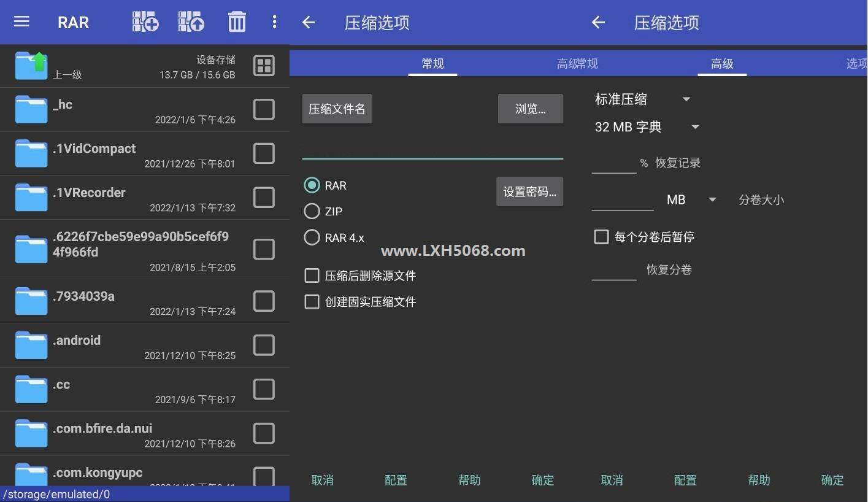Switch to the 高级 tab
This screenshot has height=502, width=868.
(x=722, y=63)
